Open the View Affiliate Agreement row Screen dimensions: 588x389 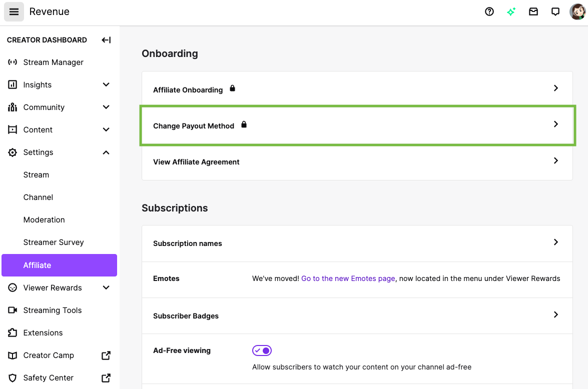[x=357, y=161]
